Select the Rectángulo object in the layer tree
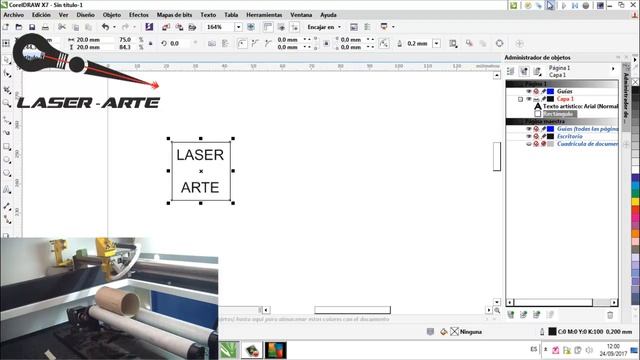The width and height of the screenshot is (640, 360). pos(556,114)
